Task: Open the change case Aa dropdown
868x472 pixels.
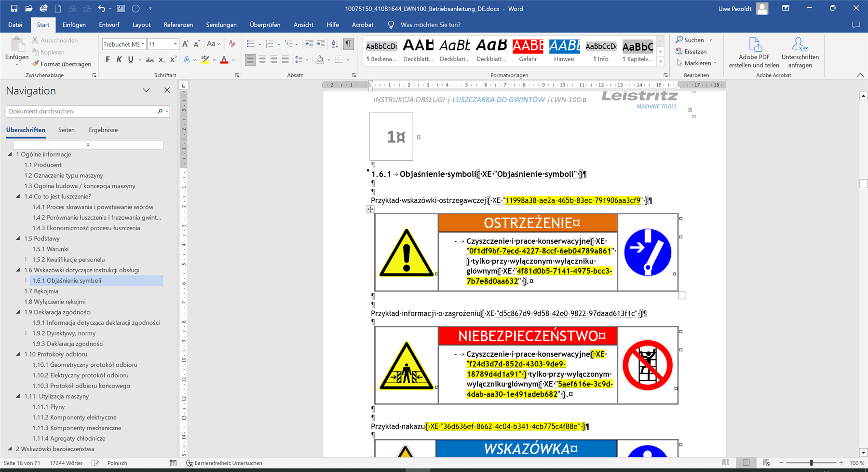Action: tap(213, 44)
